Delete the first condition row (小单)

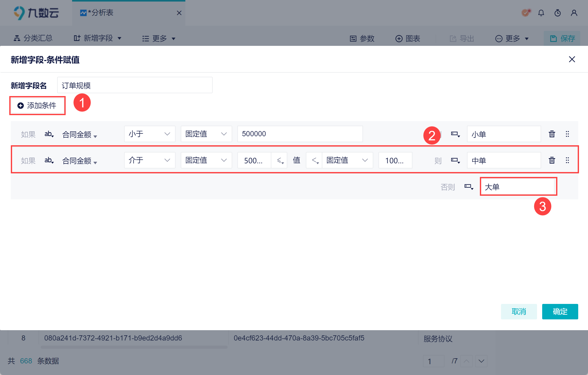(552, 134)
